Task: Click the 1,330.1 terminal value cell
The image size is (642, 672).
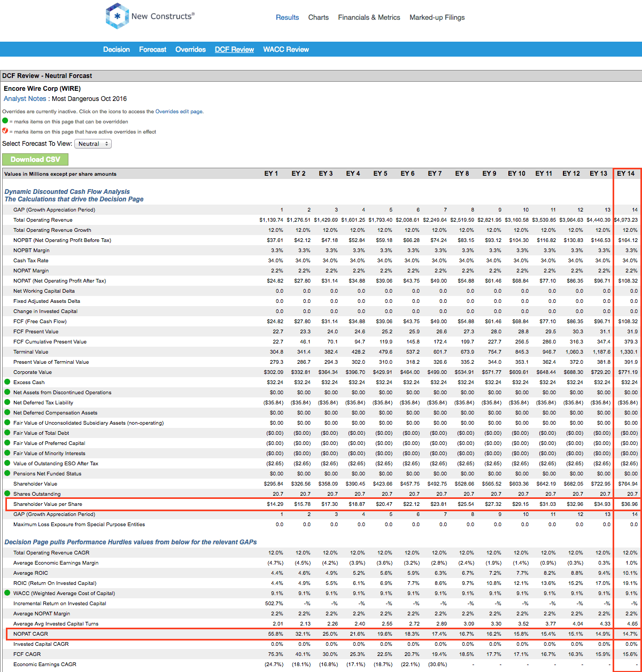Action: (629, 352)
